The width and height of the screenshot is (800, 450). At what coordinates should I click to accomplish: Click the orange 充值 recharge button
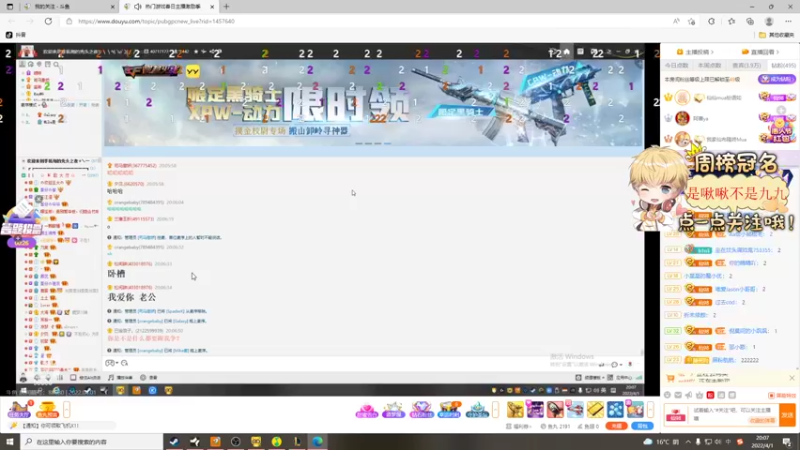616,426
